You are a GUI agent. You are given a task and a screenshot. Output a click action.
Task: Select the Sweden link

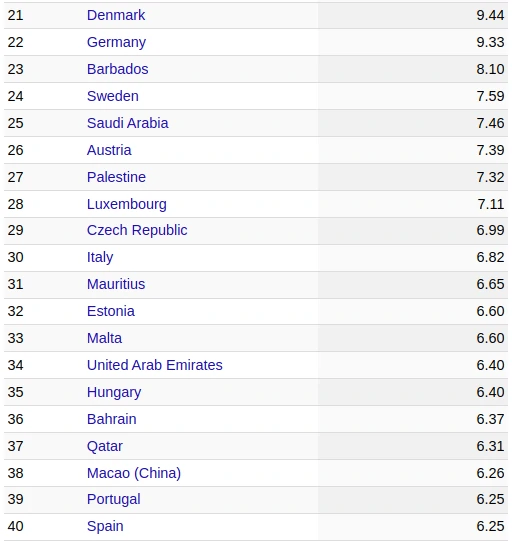(x=113, y=96)
